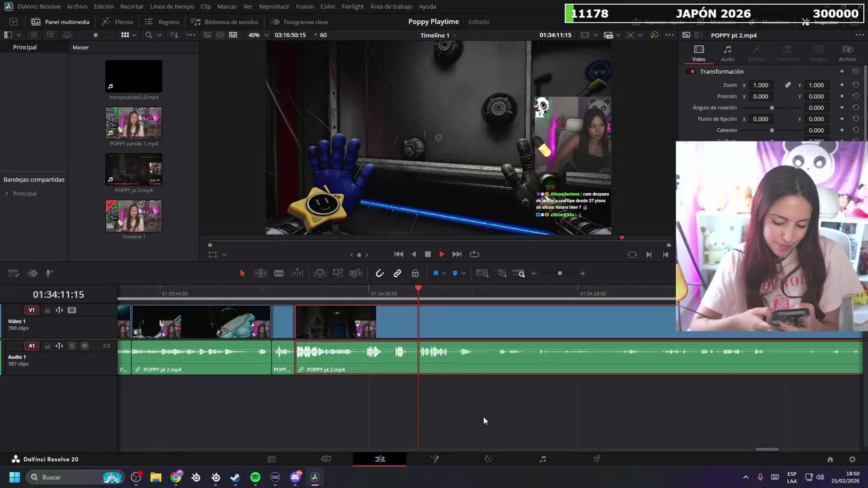This screenshot has width=868, height=488.
Task: Add a blue flag to clip
Action: pyautogui.click(x=435, y=273)
